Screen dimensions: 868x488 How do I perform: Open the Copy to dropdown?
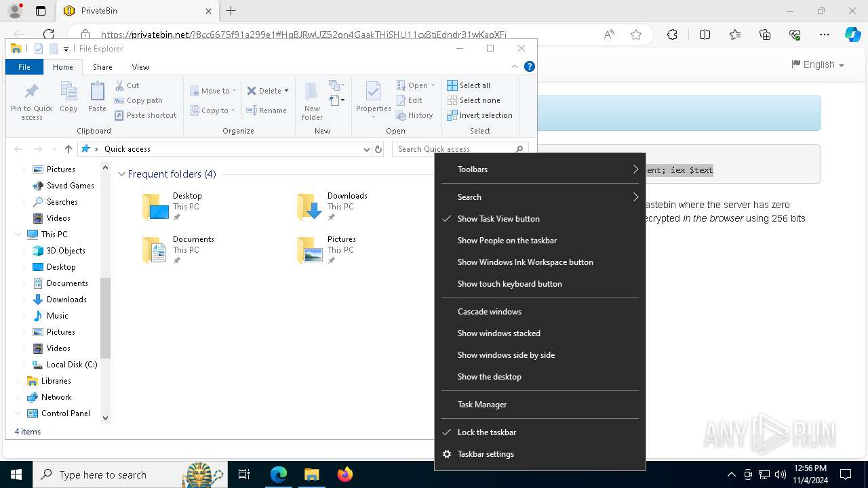click(x=212, y=110)
